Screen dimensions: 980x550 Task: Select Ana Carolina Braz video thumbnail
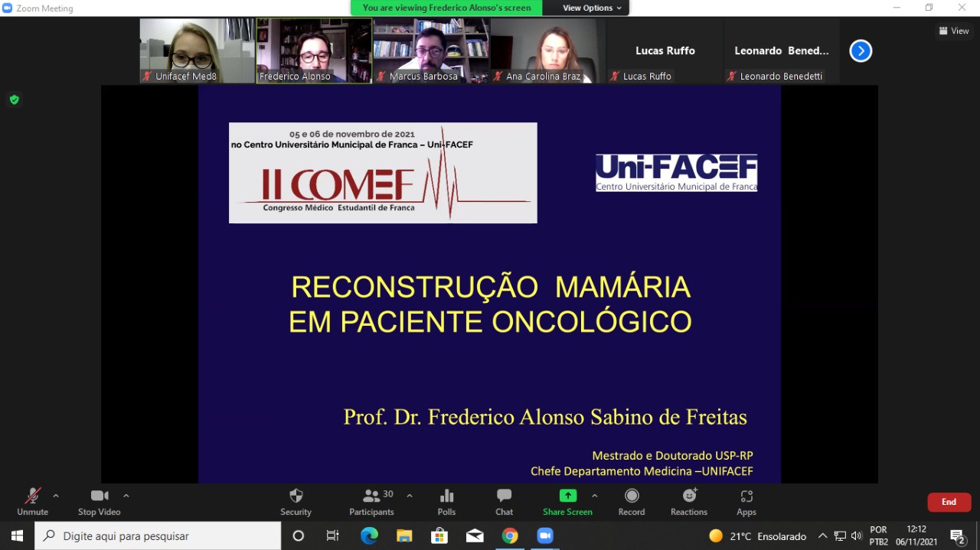(548, 50)
